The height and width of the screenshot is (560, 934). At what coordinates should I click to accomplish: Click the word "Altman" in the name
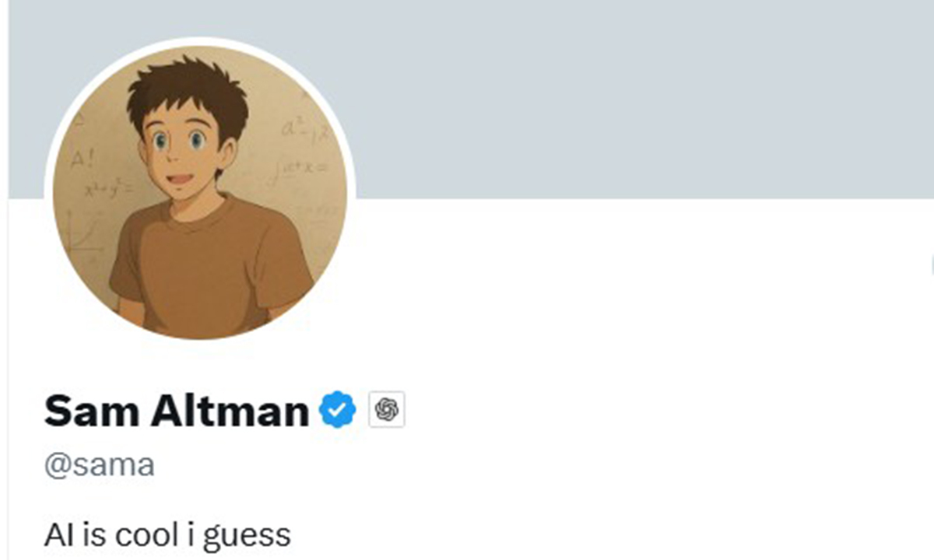230,410
